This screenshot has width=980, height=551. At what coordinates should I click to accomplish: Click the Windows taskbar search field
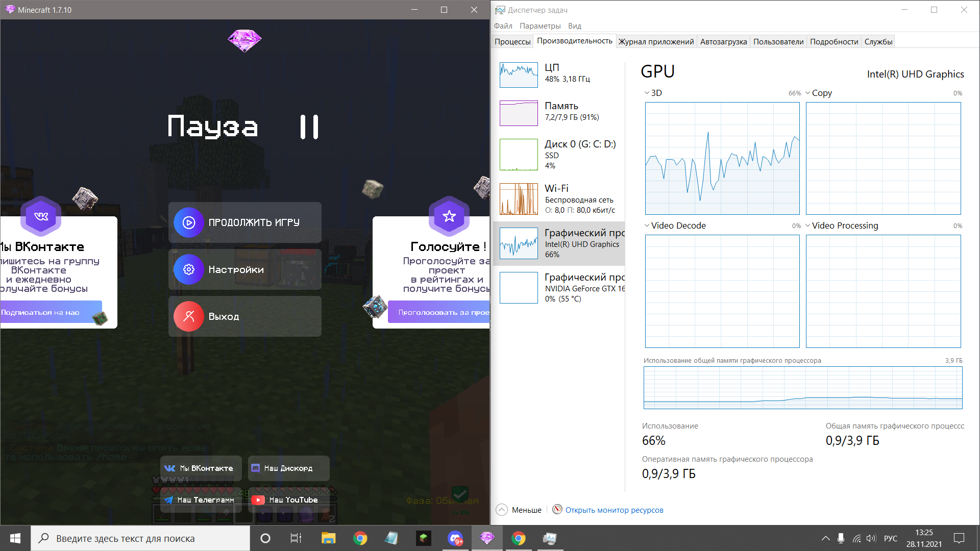click(x=140, y=538)
